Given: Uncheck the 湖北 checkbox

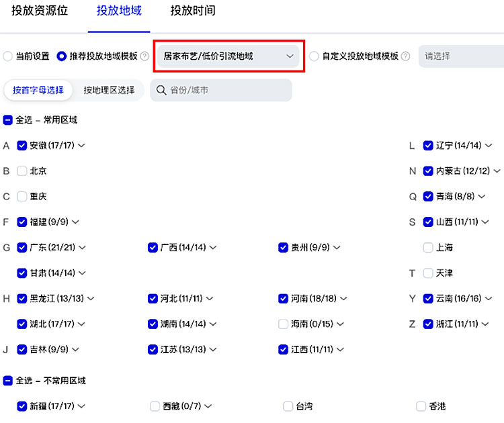Looking at the screenshot, I should [22, 324].
